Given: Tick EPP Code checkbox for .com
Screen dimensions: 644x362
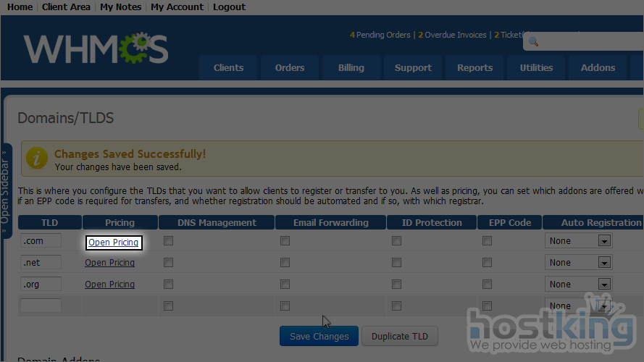Looking at the screenshot, I should tap(487, 241).
